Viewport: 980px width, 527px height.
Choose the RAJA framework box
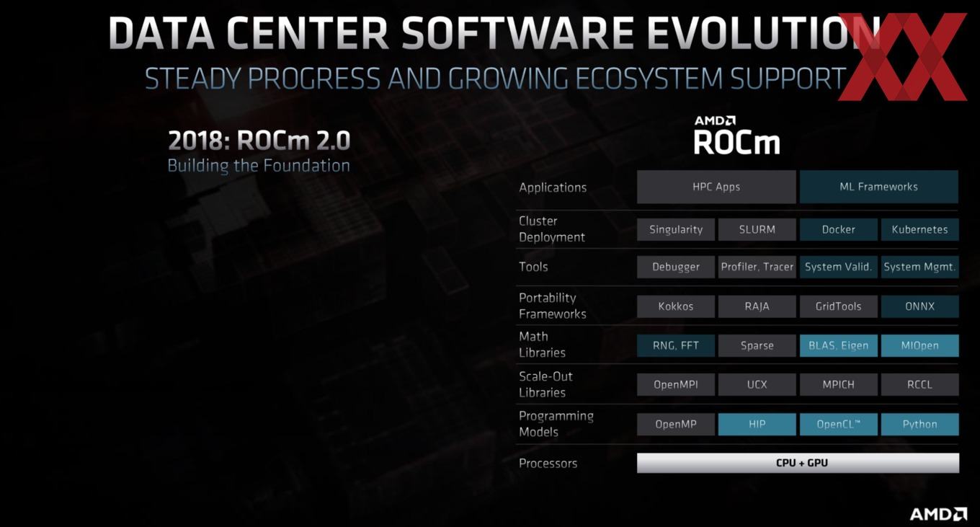tap(757, 306)
